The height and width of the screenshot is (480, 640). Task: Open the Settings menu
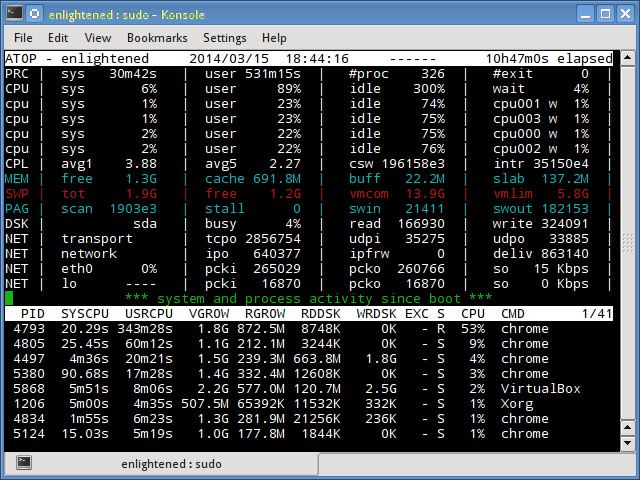(x=224, y=38)
